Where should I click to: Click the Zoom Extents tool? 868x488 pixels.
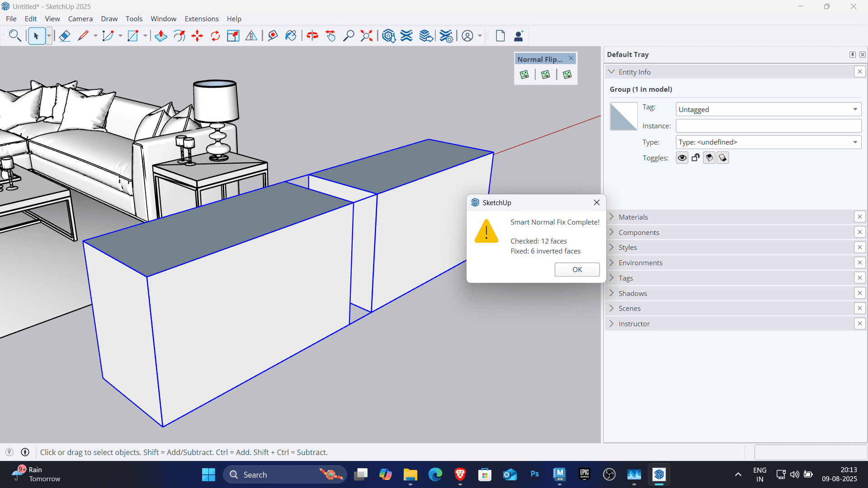366,36
